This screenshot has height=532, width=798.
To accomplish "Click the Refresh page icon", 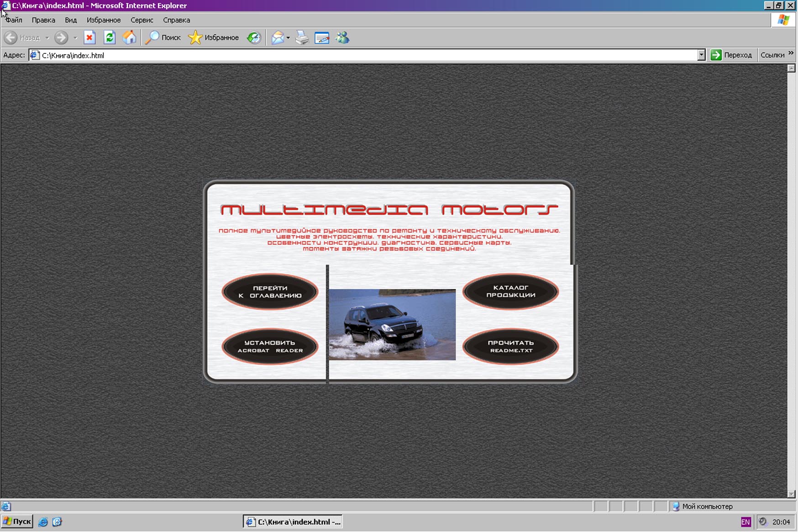I will click(110, 37).
